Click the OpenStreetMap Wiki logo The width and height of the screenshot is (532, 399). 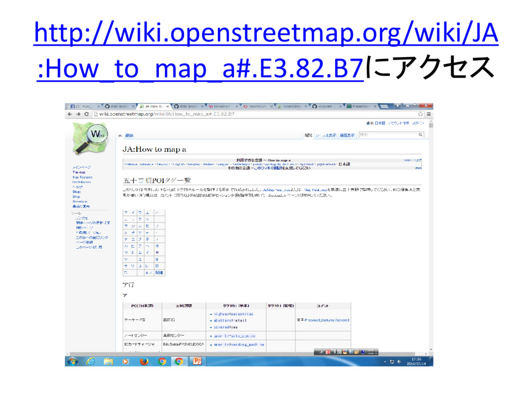pos(90,138)
